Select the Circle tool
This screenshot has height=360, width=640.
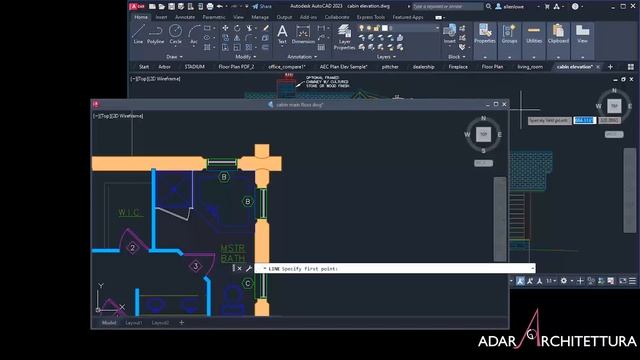175,34
